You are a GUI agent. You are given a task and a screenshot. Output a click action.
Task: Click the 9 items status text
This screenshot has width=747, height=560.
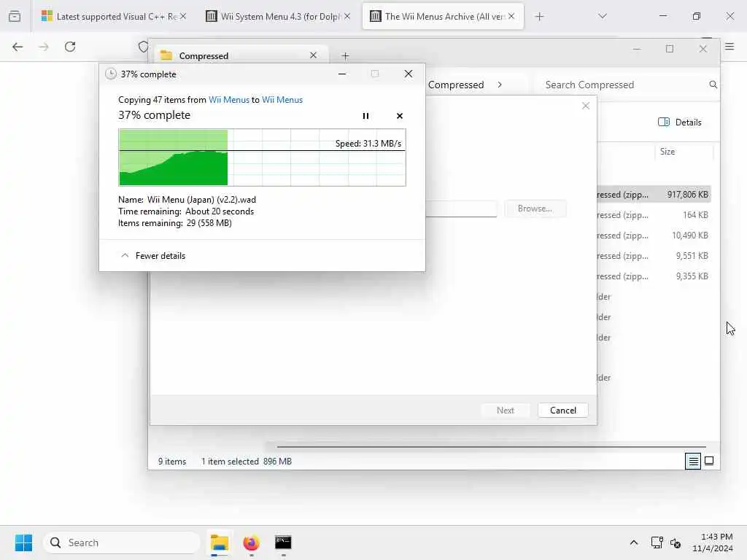point(172,462)
